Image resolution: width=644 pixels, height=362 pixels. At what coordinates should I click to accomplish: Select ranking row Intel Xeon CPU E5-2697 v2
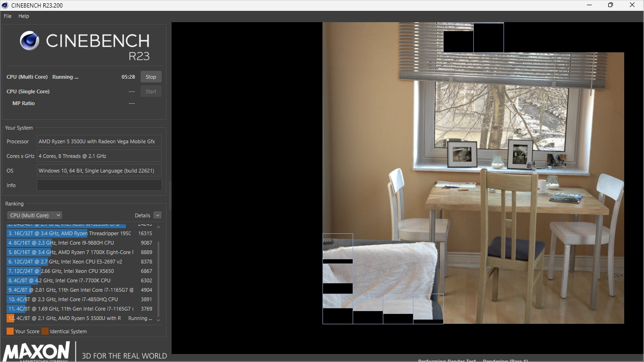coord(80,262)
